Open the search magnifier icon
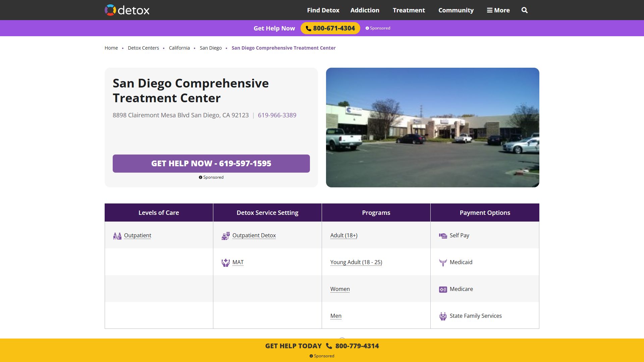The image size is (644, 362). pos(525,10)
